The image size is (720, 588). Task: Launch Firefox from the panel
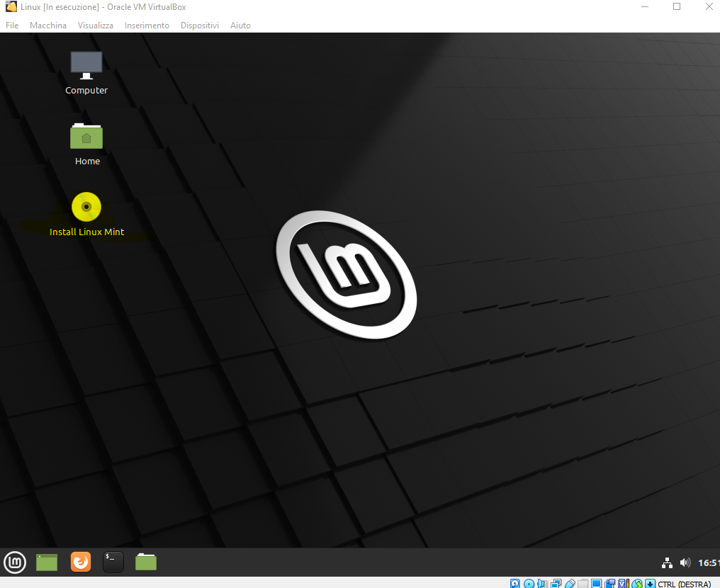tap(81, 562)
